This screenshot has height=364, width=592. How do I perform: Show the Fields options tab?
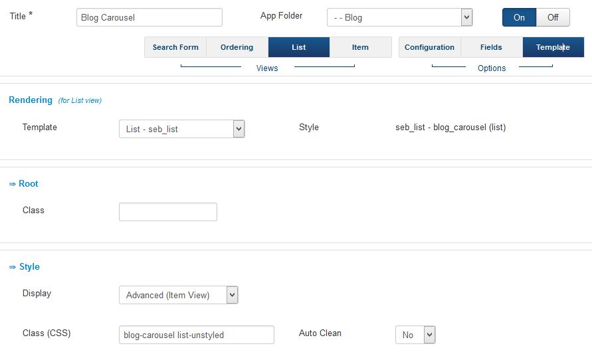tap(491, 47)
